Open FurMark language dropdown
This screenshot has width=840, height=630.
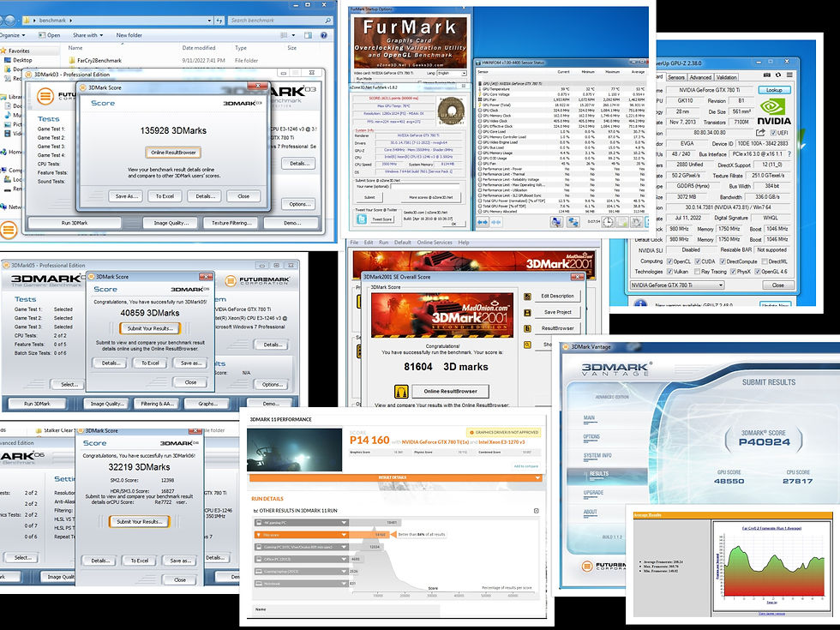(452, 73)
